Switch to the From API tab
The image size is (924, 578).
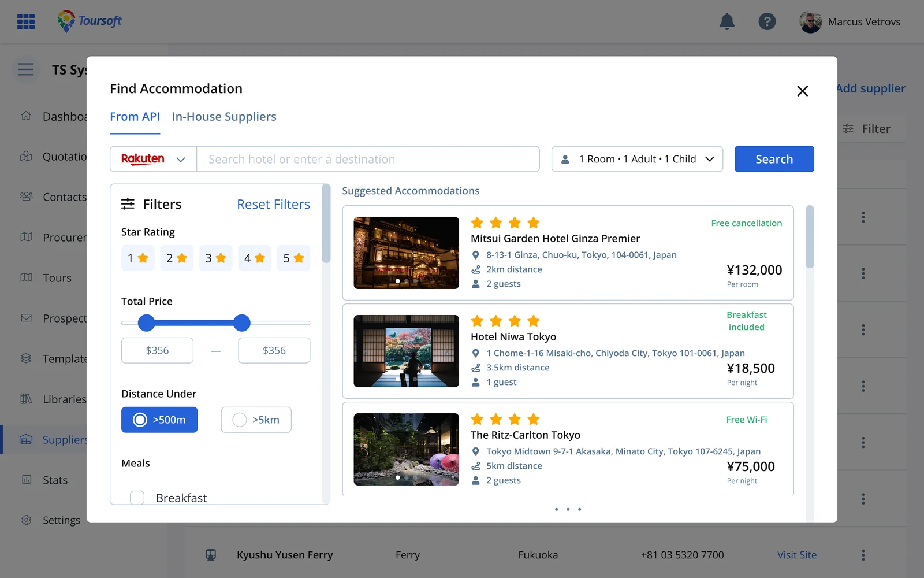click(135, 117)
